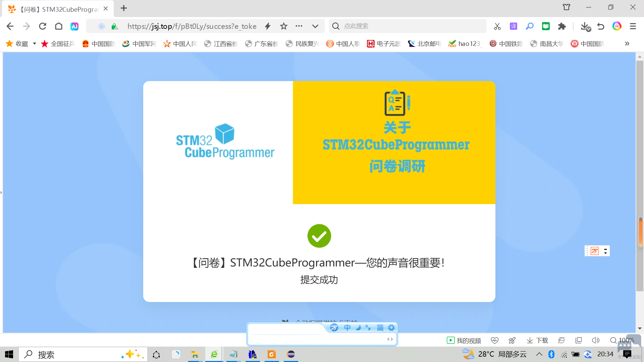Open the AI assistant icon beside home

[x=74, y=26]
